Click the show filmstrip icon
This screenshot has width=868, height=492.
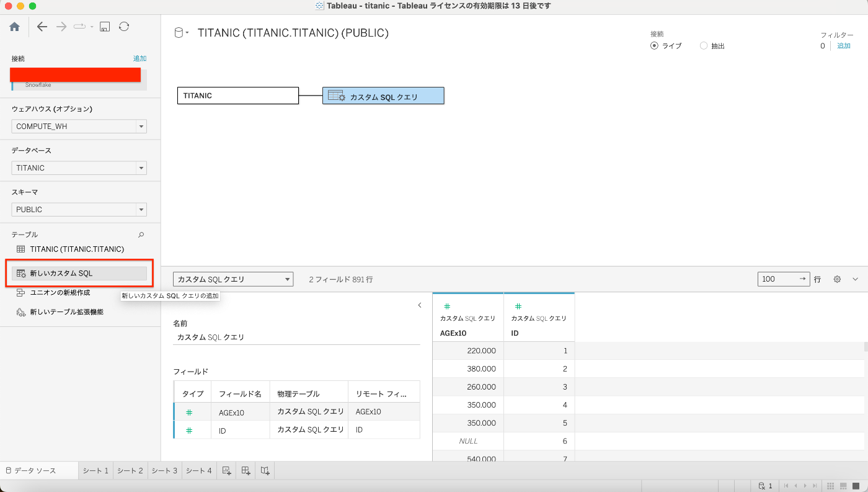pyautogui.click(x=844, y=486)
